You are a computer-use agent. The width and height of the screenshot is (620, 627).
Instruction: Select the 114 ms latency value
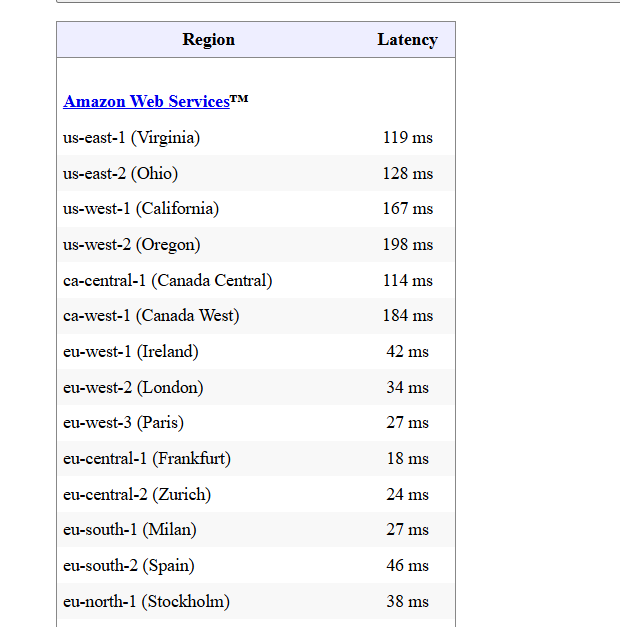click(408, 281)
